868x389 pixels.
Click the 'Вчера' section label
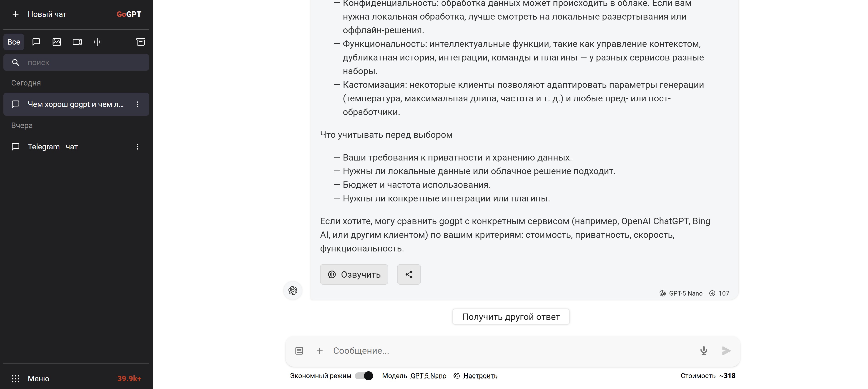22,125
